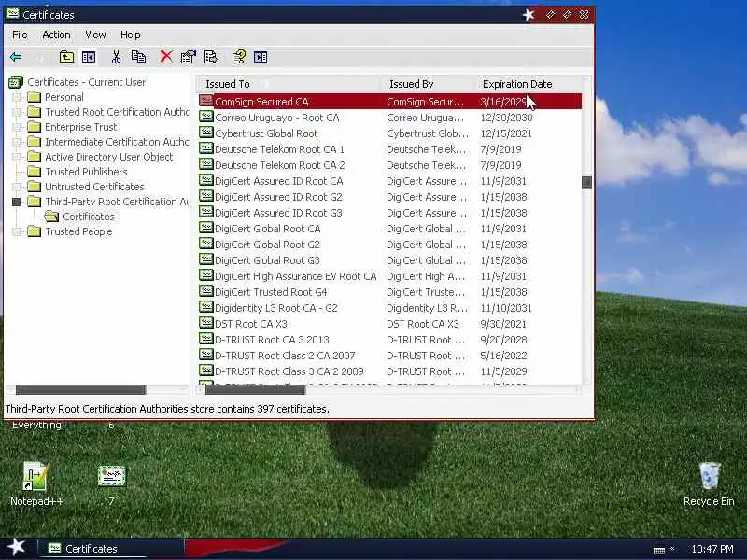The image size is (747, 560).
Task: Click the Cut scissors icon
Action: pos(116,57)
